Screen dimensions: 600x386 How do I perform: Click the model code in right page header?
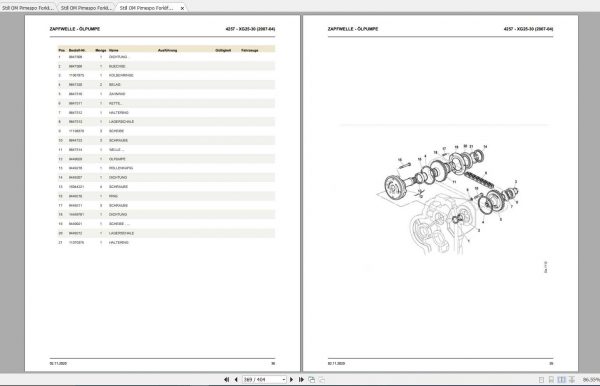point(528,29)
